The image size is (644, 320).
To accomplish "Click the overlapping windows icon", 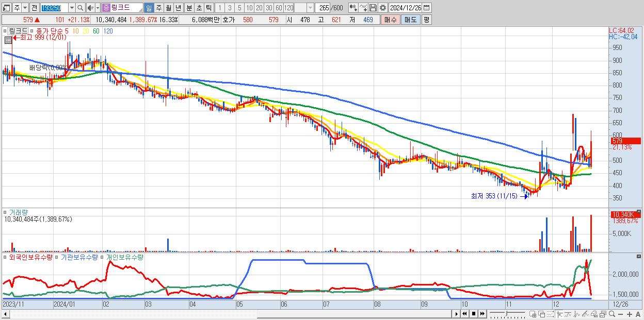I will (x=541, y=314).
